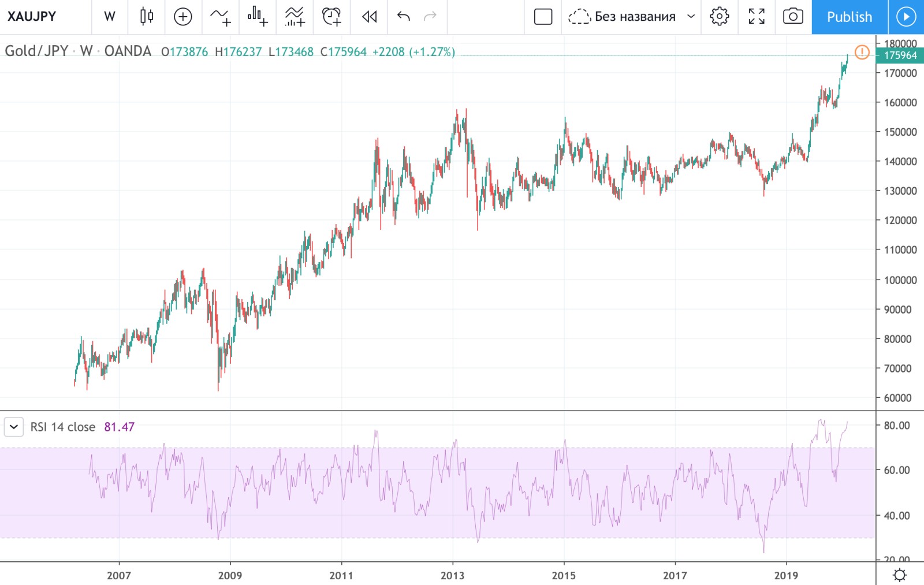
Task: Add a symbol to compare with plus icon
Action: 183,17
